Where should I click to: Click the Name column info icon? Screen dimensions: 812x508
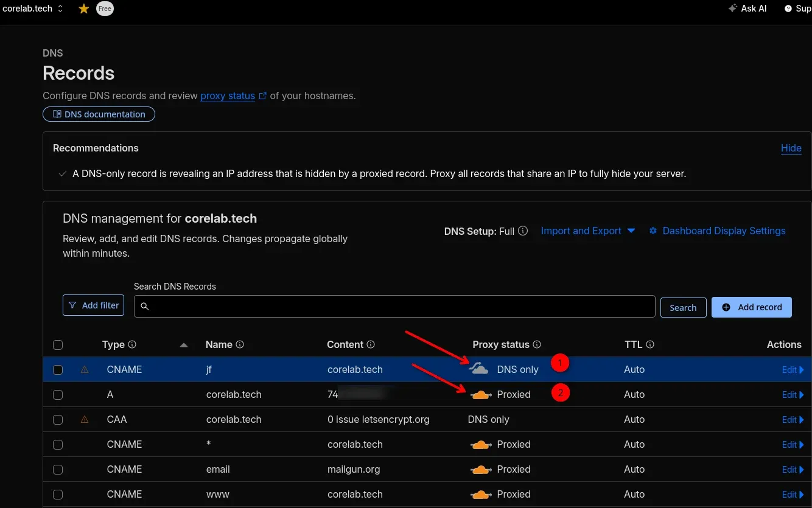coord(240,344)
